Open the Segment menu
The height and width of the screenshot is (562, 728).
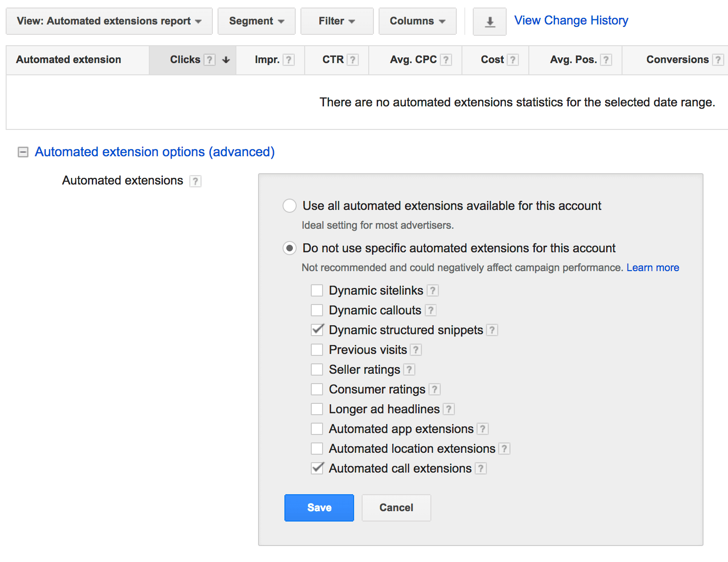(256, 21)
